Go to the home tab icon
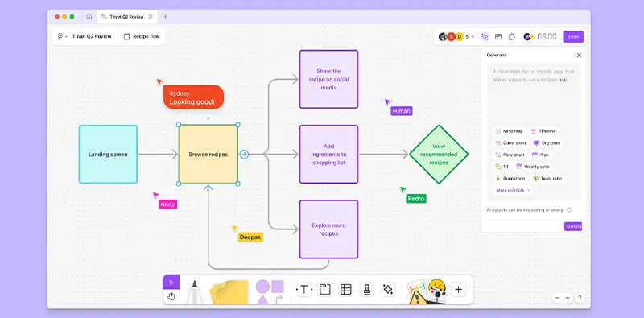Screen dimensions: 644x318 pyautogui.click(x=89, y=17)
